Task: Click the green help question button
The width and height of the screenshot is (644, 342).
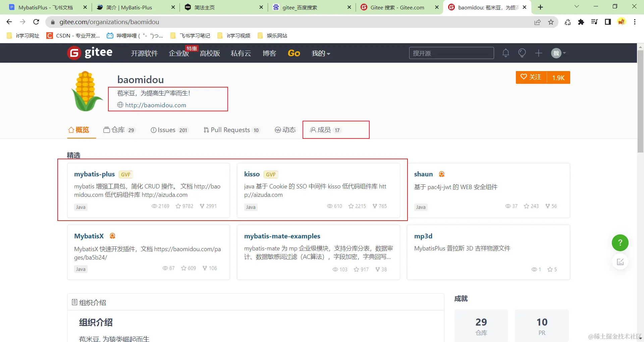Action: coord(620,242)
